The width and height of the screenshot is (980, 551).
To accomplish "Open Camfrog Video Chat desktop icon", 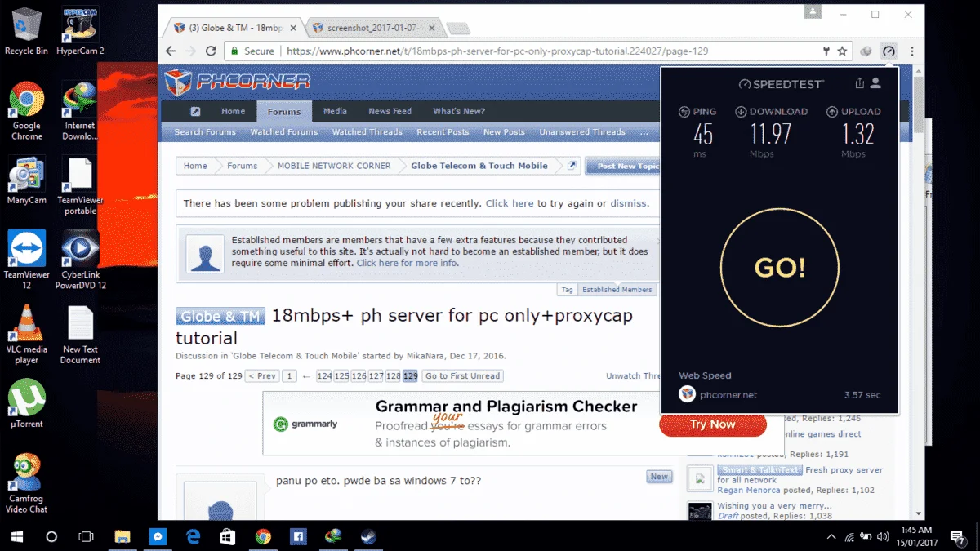I will 26,483.
